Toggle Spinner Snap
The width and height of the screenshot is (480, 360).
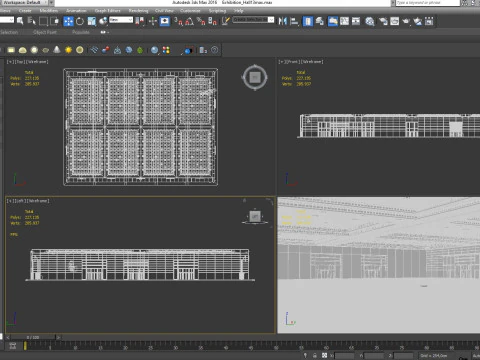(x=212, y=21)
